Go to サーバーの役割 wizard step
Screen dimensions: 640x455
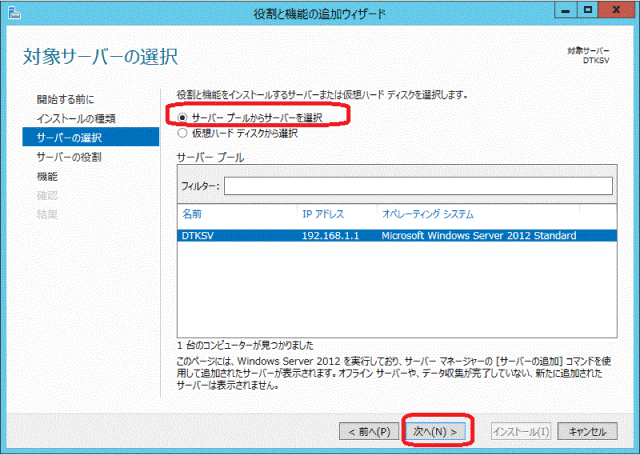click(69, 157)
